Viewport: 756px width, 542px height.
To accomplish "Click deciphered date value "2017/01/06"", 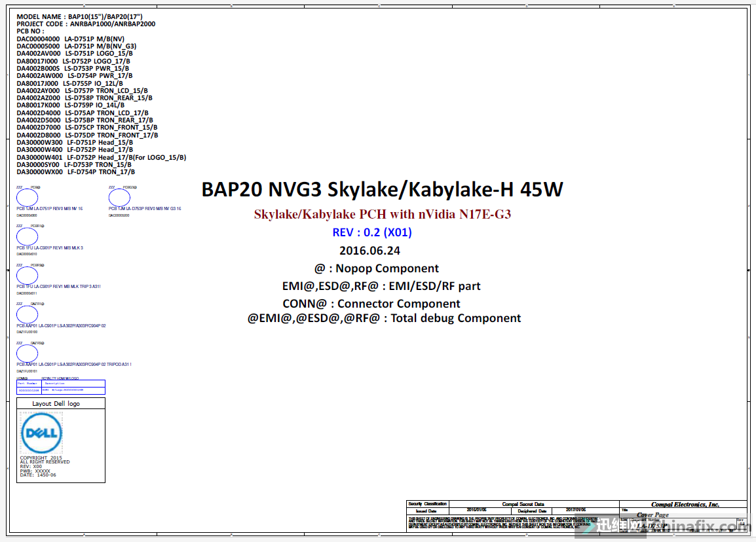I will point(576,510).
